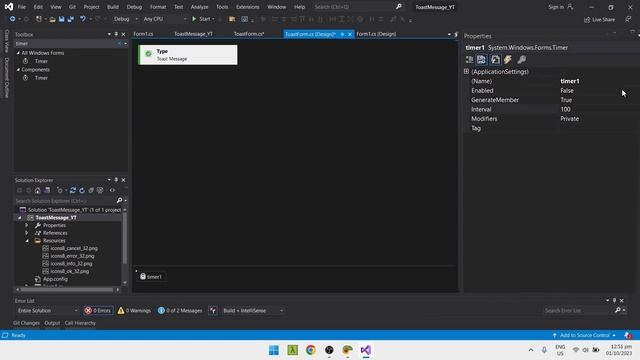640x360 pixels.
Task: Click the search magnifier in title bar
Action: click(x=399, y=7)
